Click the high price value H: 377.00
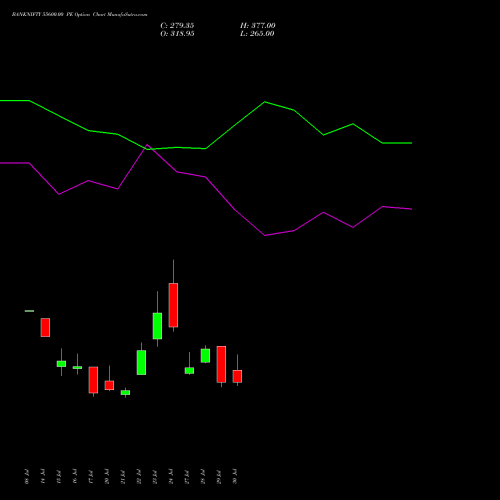Screen dimensions: 500x500 [258, 26]
